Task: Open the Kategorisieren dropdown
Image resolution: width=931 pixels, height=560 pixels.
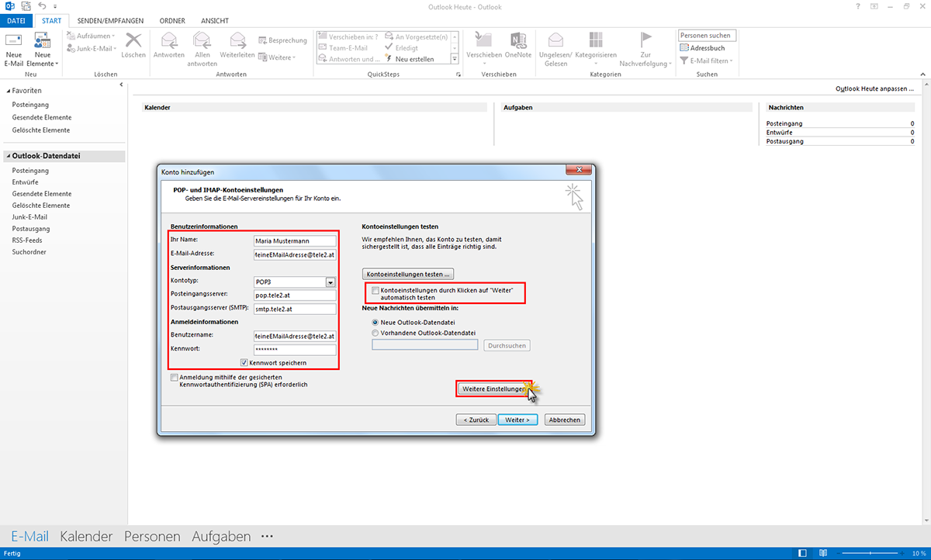Action: click(596, 50)
